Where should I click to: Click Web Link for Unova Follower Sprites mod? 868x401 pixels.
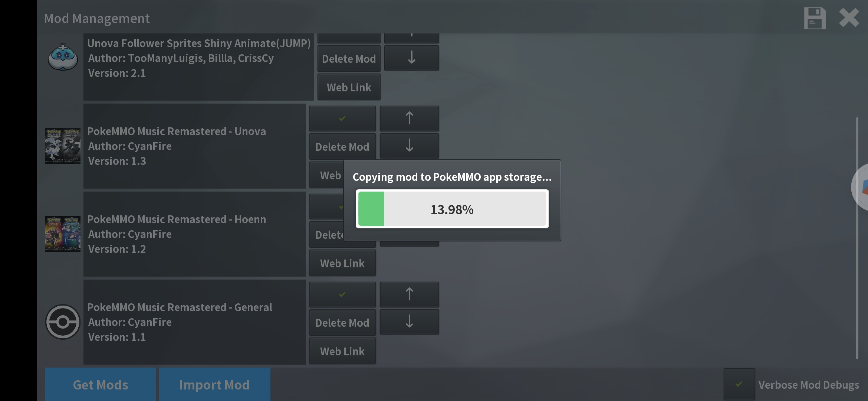tap(348, 87)
